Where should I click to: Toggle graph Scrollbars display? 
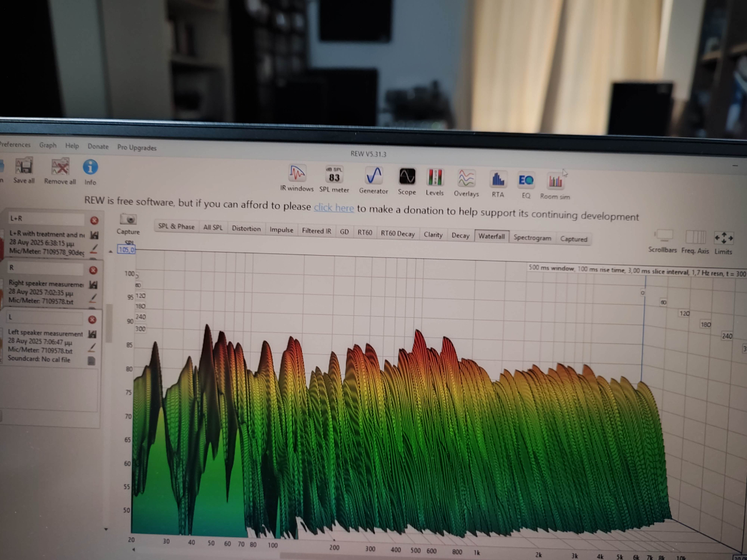coord(664,237)
